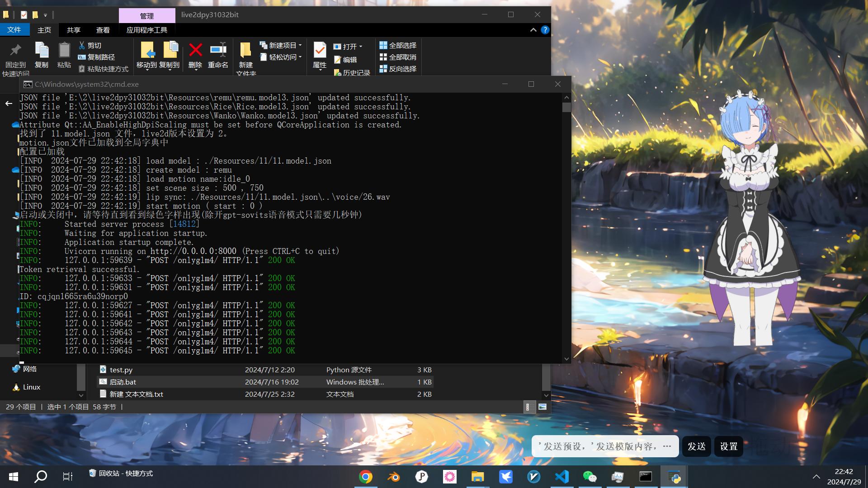Open Visual Studio Code from the taskbar
Screen dimensions: 868x488
[562, 477]
